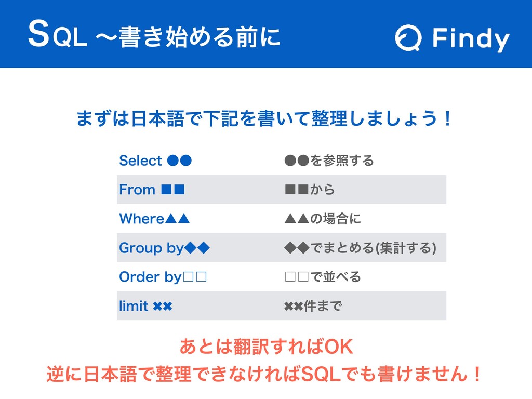The height and width of the screenshot is (399, 532).
Task: Select the 'Group by◆◆' cell
Action: pos(164,248)
